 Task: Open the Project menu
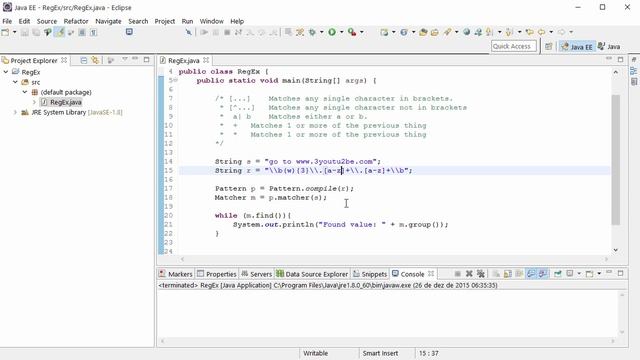[x=164, y=21]
